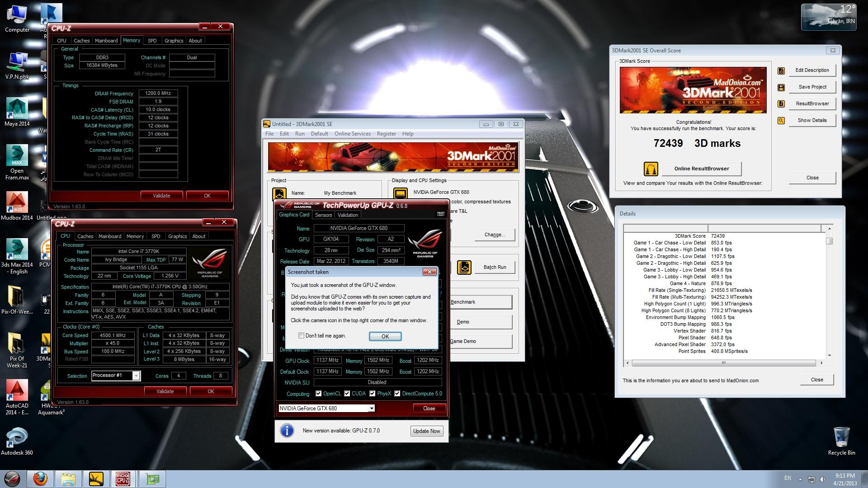Open the Open Fram.max file icon
The width and height of the screenshot is (868, 488).
[x=17, y=162]
